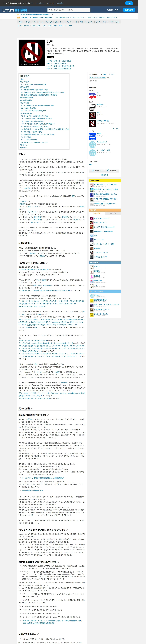Switch to the 定番の記事 tab
The image size is (146, 644).
tap(113, 213)
